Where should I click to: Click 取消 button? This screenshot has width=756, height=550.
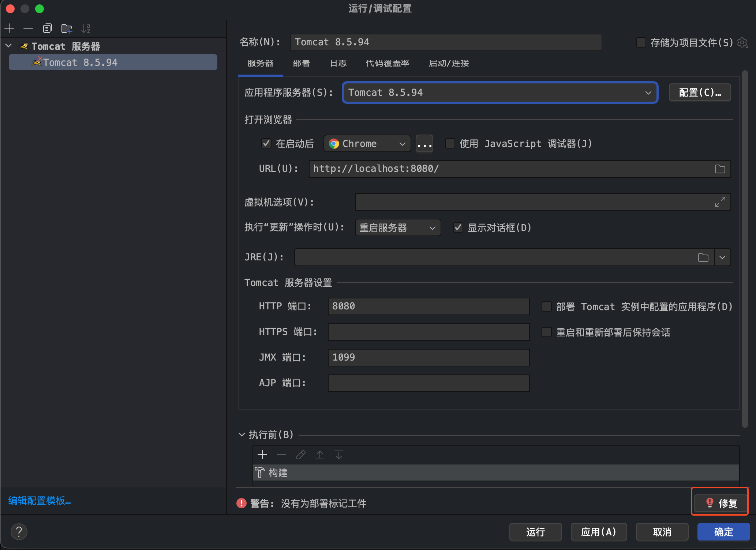(x=662, y=531)
